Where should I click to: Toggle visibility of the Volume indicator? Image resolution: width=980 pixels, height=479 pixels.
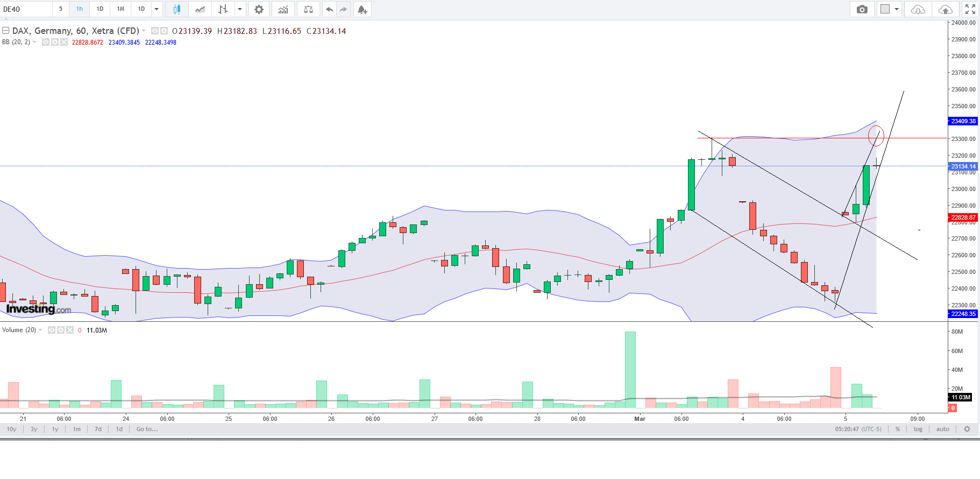tap(52, 330)
